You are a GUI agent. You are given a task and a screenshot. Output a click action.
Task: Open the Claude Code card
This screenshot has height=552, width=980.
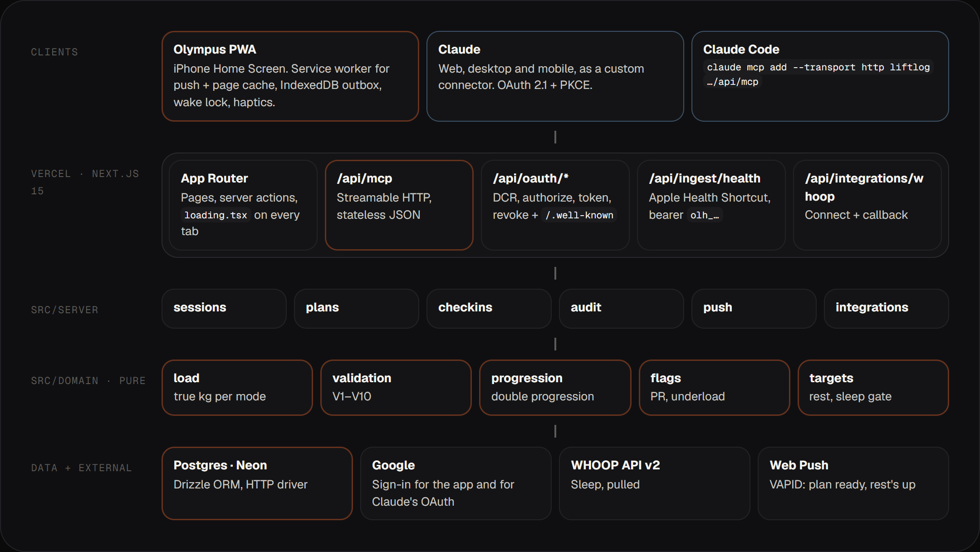point(820,76)
